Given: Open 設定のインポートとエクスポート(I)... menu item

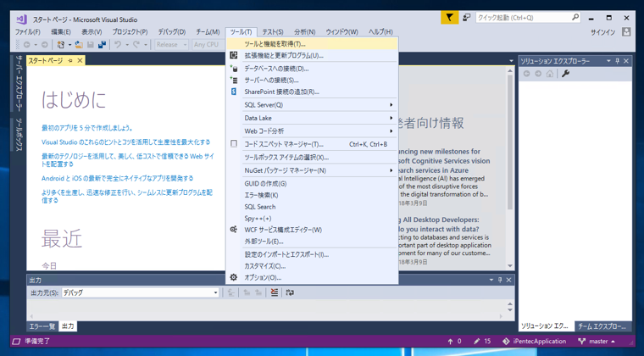Looking at the screenshot, I should coord(312,254).
